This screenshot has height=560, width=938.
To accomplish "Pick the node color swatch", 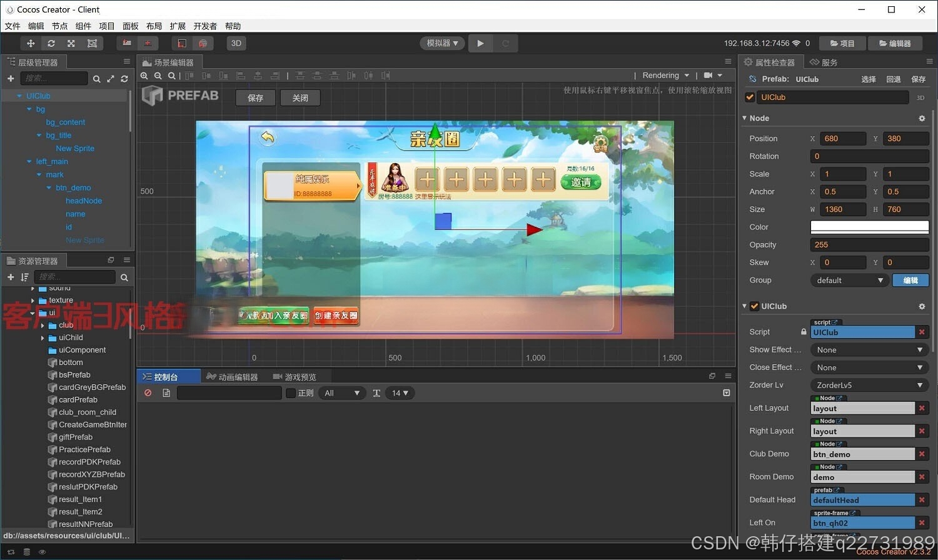I will [869, 227].
